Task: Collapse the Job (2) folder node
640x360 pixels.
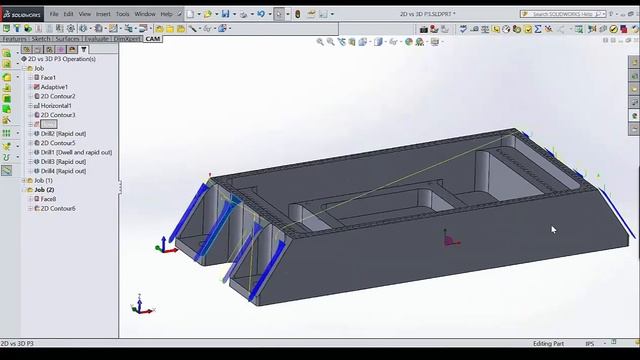Action: tap(24, 190)
